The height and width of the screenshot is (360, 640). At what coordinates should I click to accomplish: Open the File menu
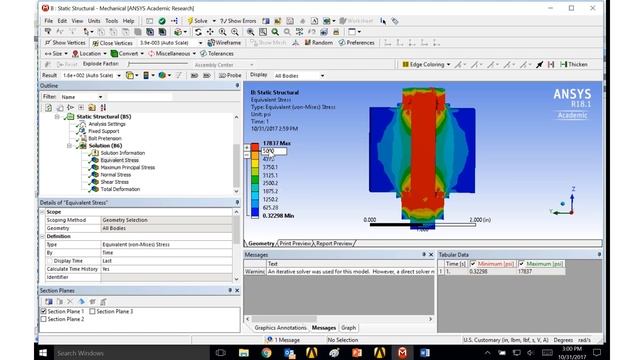pos(49,21)
